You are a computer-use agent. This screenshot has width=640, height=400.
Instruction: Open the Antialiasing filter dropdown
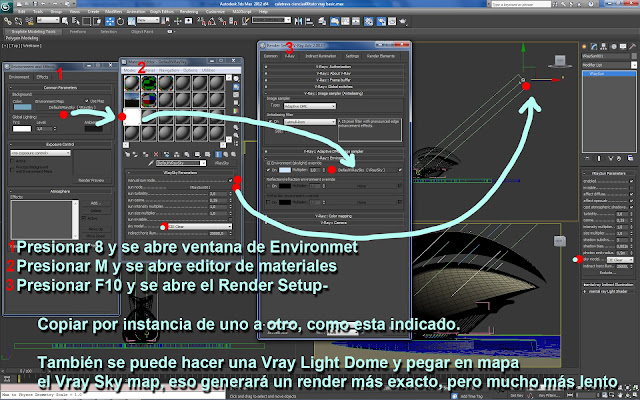tap(310, 122)
